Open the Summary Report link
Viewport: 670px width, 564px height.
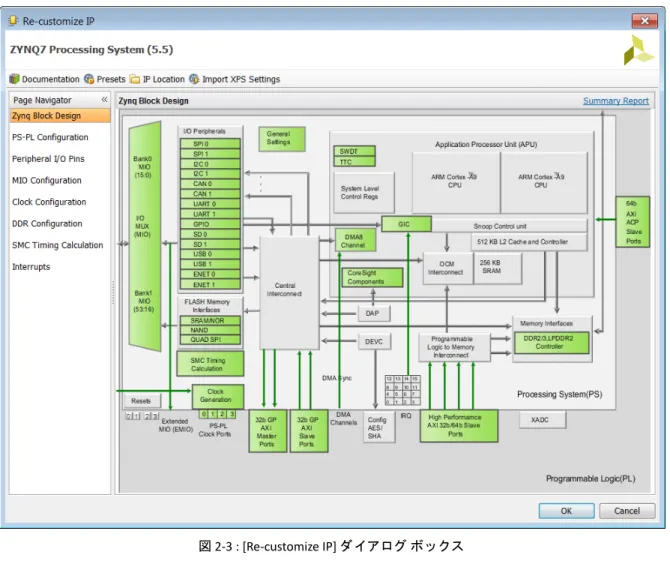(x=616, y=101)
